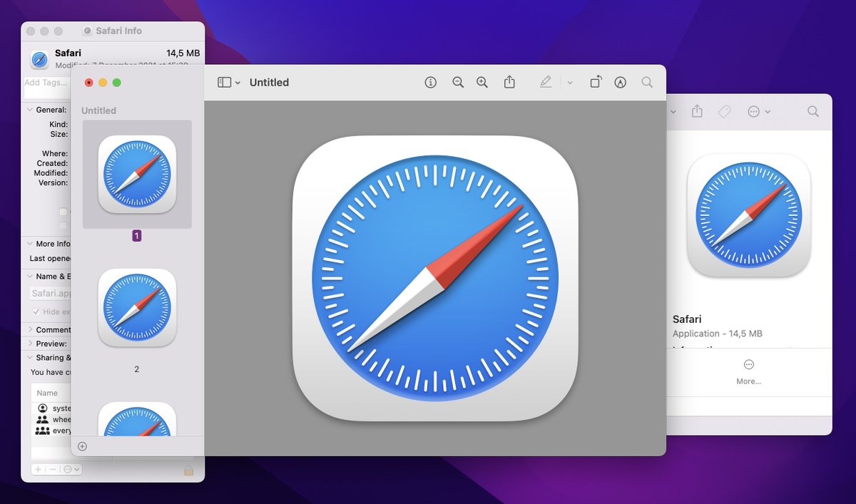
Task: Open search in the Preview toolbar
Action: 647,83
